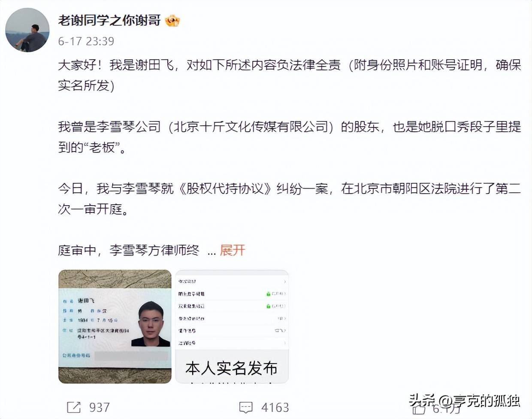Click the bottom row chevron in settings thumbnail
This screenshot has width=532, height=419.
tap(285, 343)
